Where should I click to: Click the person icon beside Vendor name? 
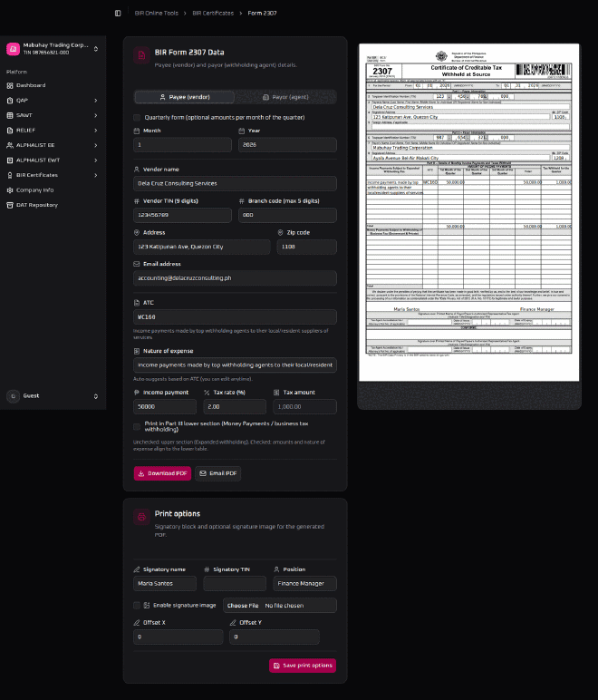click(137, 170)
